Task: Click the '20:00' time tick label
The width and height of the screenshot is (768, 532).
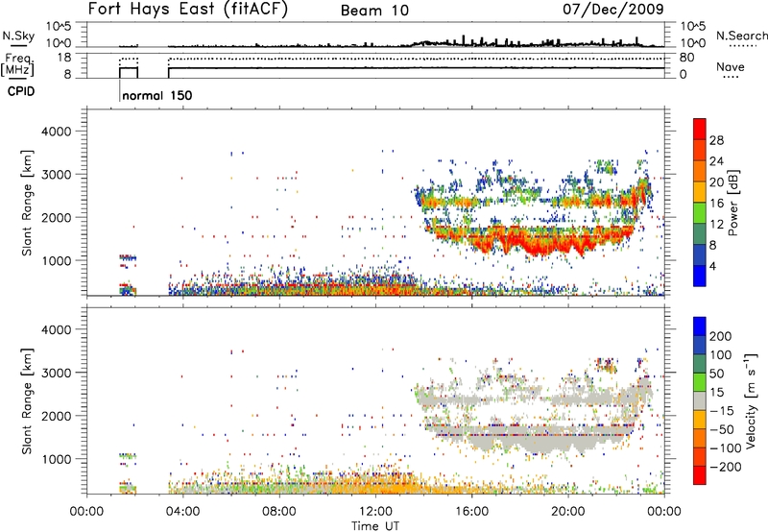Action: (x=567, y=512)
